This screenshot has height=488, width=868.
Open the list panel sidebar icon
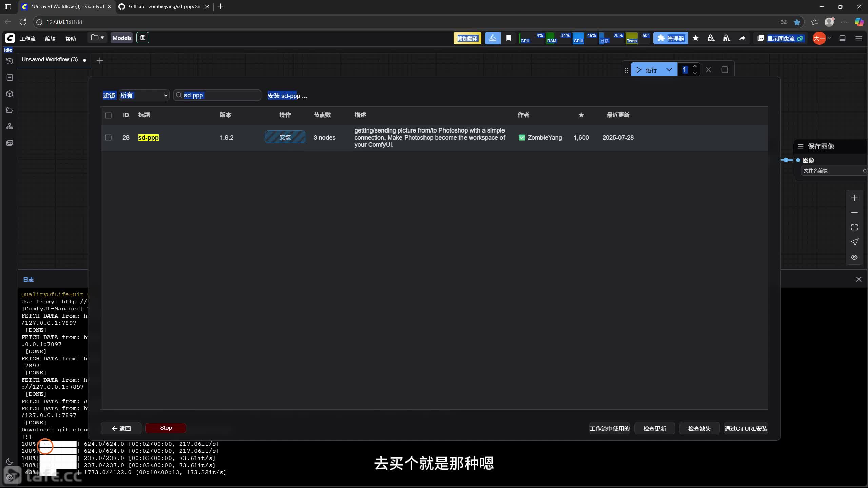[9, 78]
